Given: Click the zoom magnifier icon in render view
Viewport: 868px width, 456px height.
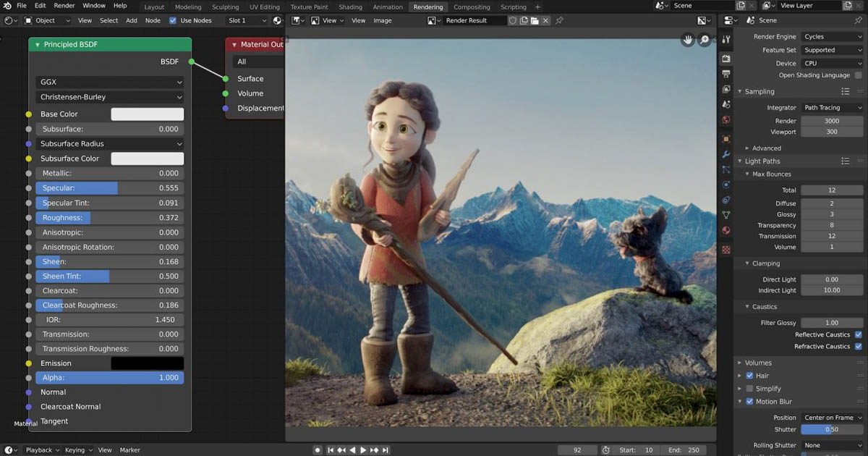Looking at the screenshot, I should [705, 40].
